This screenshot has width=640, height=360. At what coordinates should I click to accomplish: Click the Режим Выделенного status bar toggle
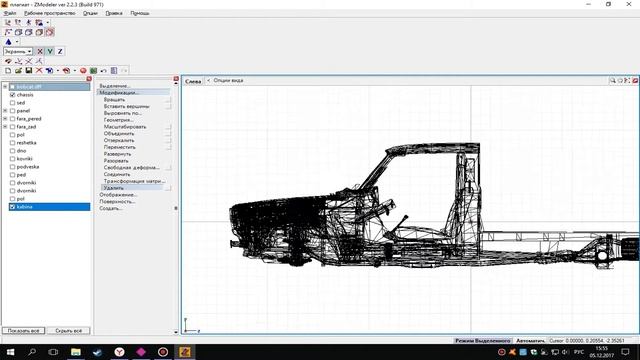[483, 340]
